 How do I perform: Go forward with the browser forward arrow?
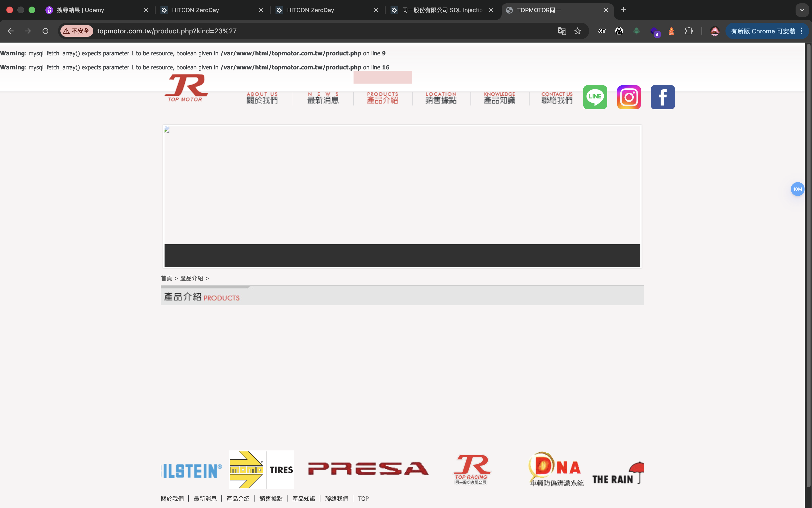coord(28,31)
